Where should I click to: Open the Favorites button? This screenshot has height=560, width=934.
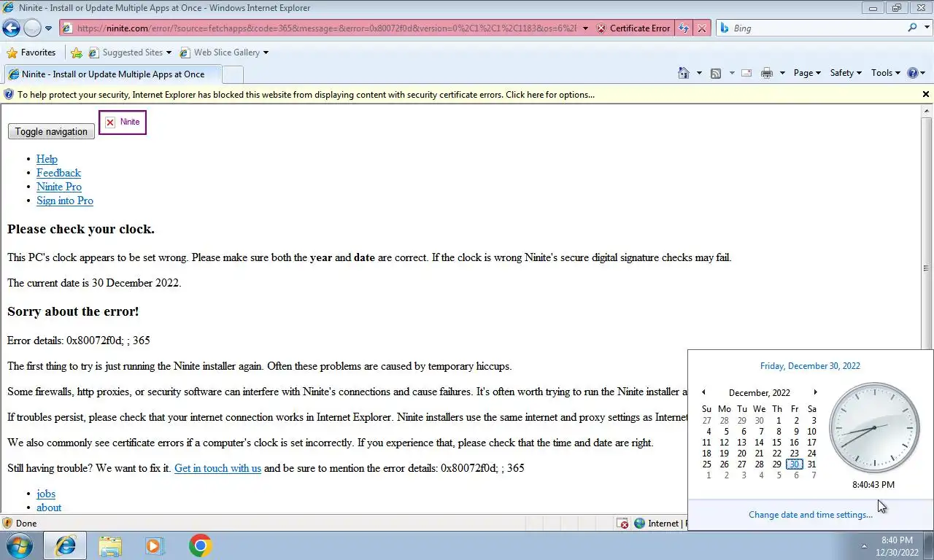tap(31, 52)
